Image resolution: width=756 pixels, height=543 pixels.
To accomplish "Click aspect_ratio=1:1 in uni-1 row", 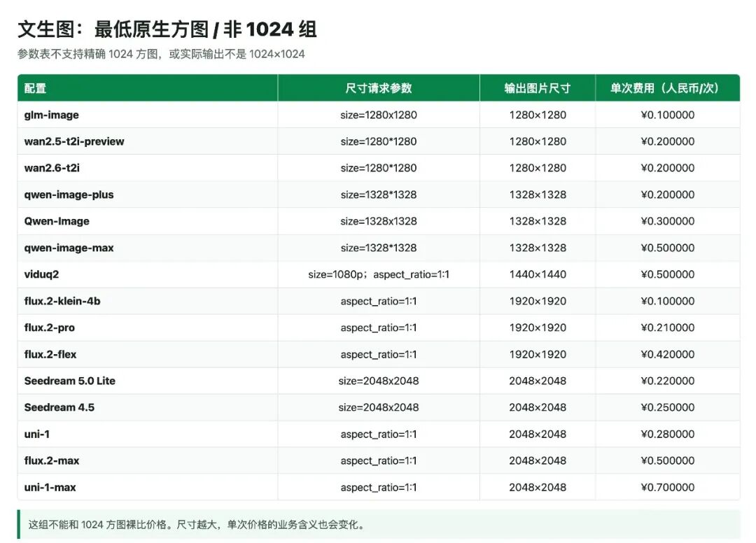I will point(379,434).
